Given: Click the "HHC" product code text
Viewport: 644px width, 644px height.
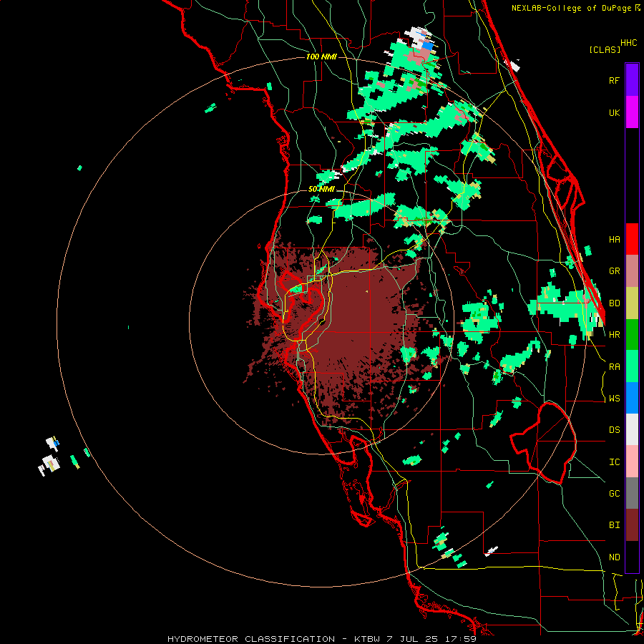Looking at the screenshot, I should click(x=629, y=43).
